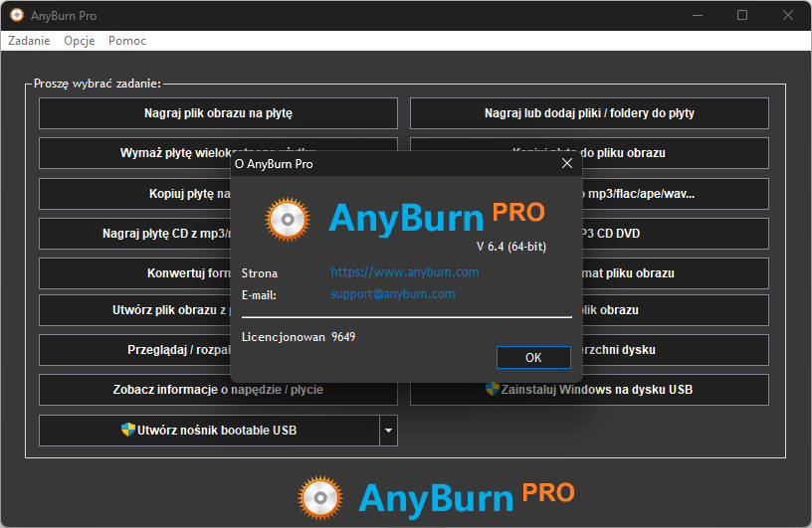The height and width of the screenshot is (528, 812).
Task: Click Nagraj plik obrazu na płytę
Action: [218, 113]
